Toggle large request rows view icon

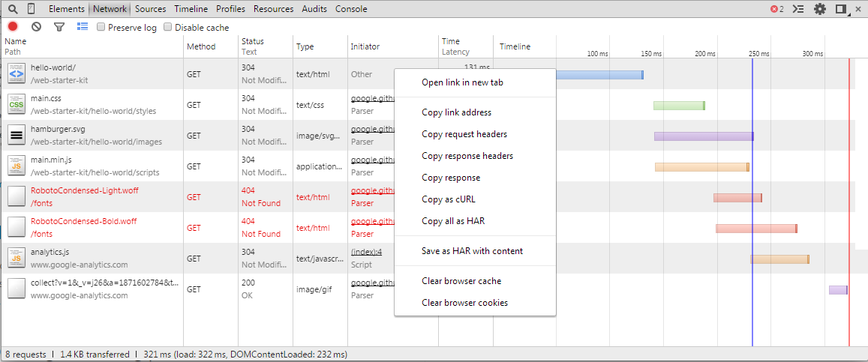(83, 27)
